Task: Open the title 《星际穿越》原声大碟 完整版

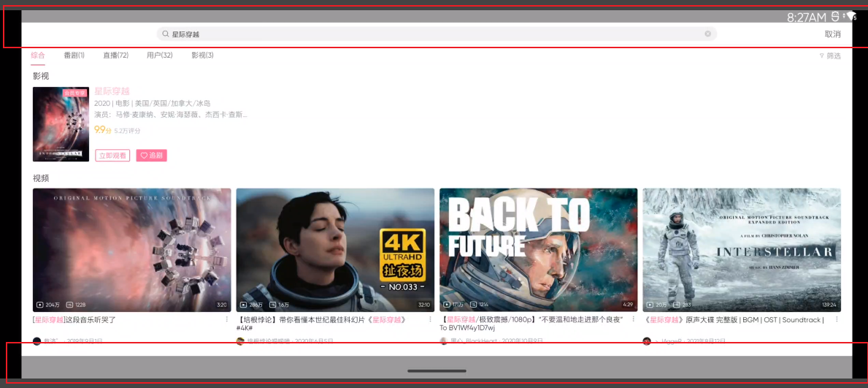Action: click(734, 320)
